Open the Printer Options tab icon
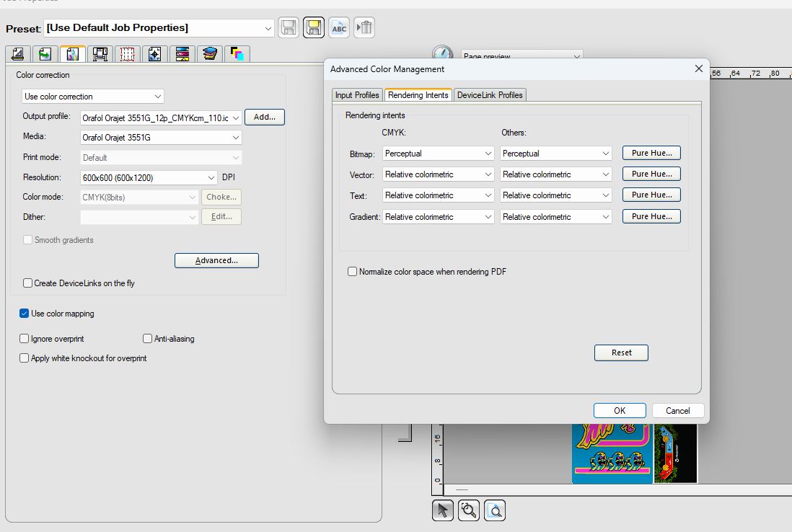Image resolution: width=792 pixels, height=532 pixels. tap(100, 53)
